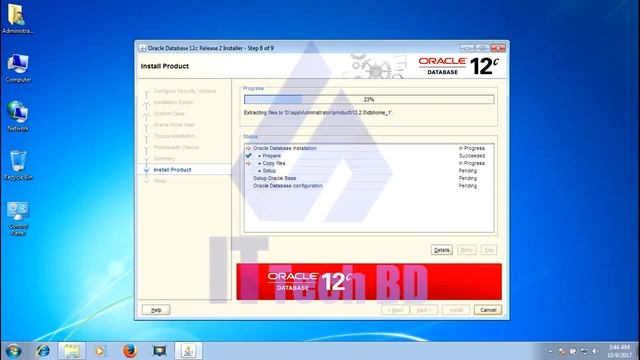
Task: Click the Copy files in-progress arrow icon
Action: point(248,163)
